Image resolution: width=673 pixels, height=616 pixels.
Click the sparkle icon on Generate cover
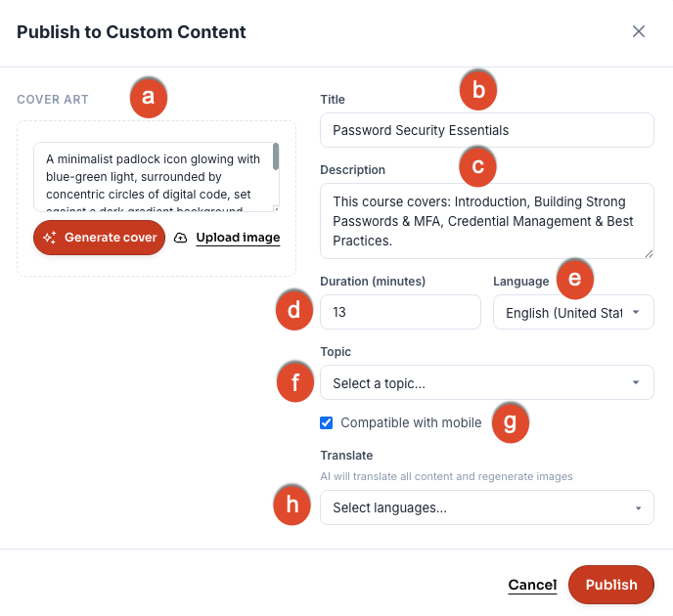(x=49, y=238)
